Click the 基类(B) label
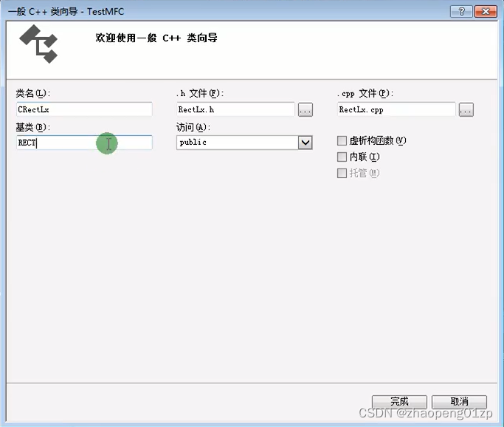Viewport: 504px width, 427px height. coord(33,127)
